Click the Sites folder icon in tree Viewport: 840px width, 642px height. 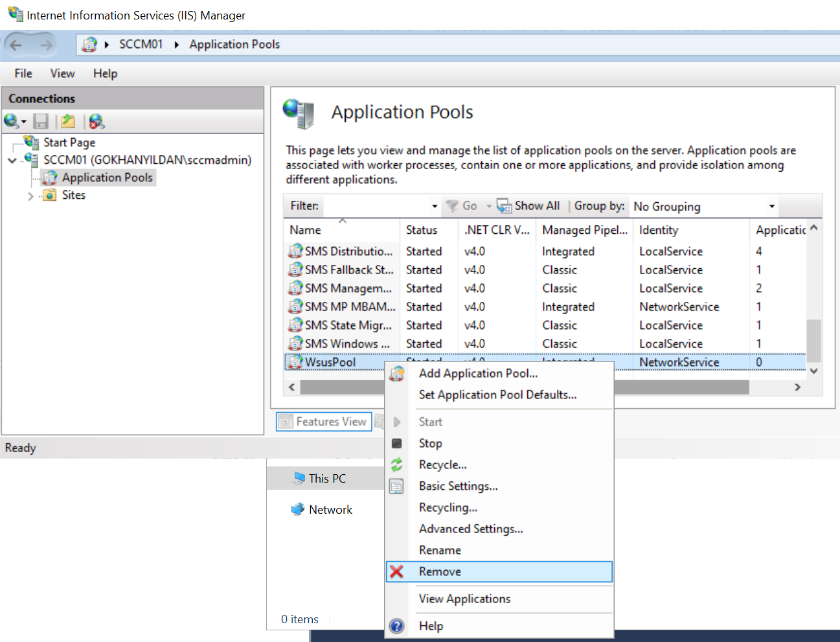click(x=50, y=195)
